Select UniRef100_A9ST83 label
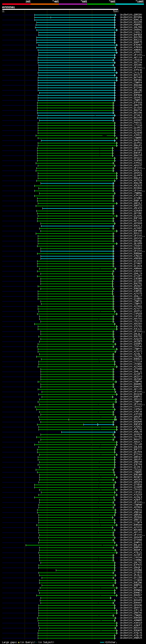This screenshot has width=146, height=644. tap(131, 319)
